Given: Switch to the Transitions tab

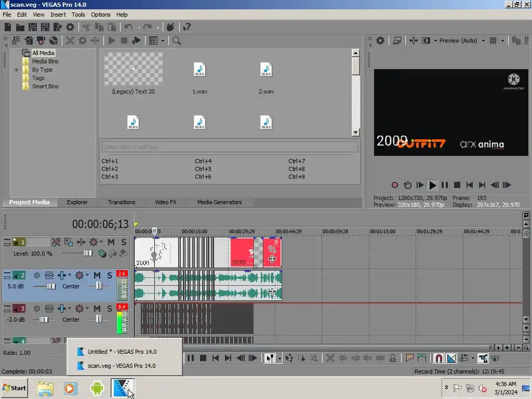Looking at the screenshot, I should [122, 202].
